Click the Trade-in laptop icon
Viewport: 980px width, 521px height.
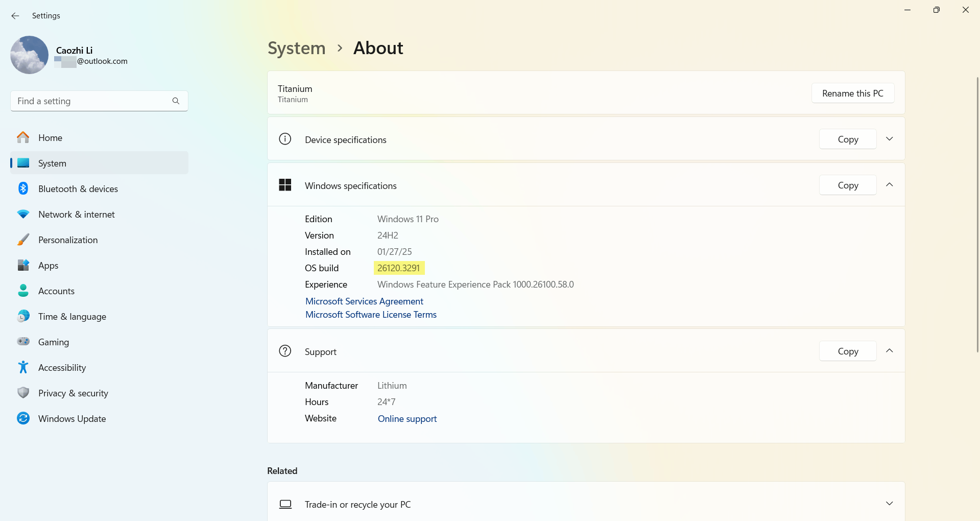pos(285,504)
